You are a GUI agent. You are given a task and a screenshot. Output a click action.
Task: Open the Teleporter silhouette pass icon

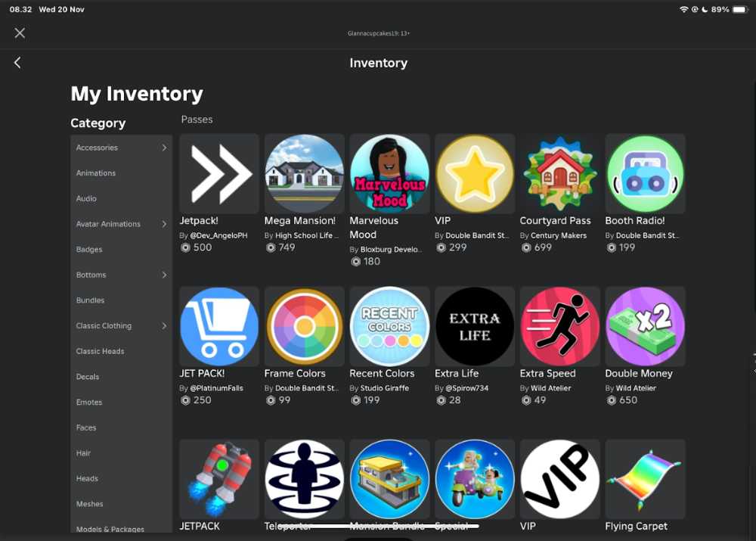tap(304, 479)
